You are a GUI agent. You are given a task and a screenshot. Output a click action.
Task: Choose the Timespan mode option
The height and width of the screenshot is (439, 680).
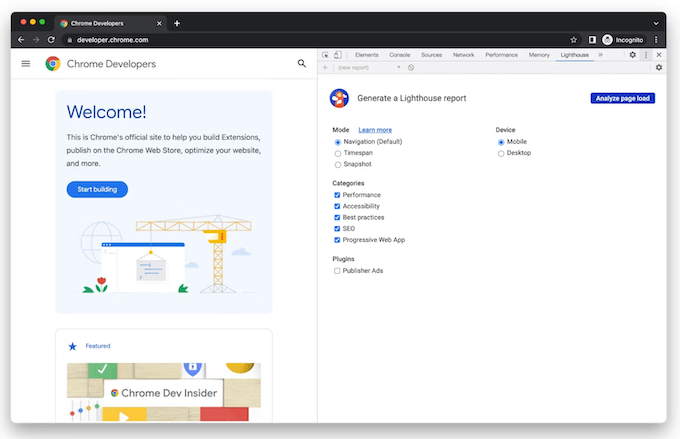(338, 153)
